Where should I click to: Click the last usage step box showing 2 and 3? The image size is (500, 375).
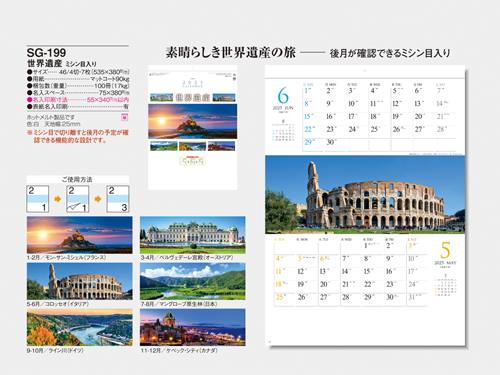click(118, 199)
